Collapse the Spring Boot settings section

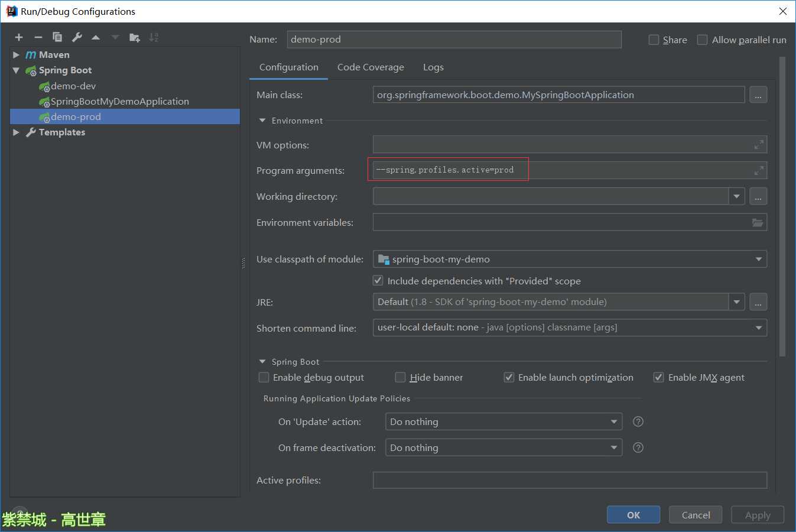[262, 361]
